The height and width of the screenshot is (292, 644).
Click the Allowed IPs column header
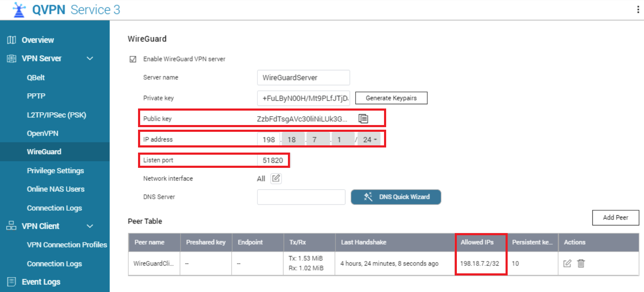(x=481, y=242)
